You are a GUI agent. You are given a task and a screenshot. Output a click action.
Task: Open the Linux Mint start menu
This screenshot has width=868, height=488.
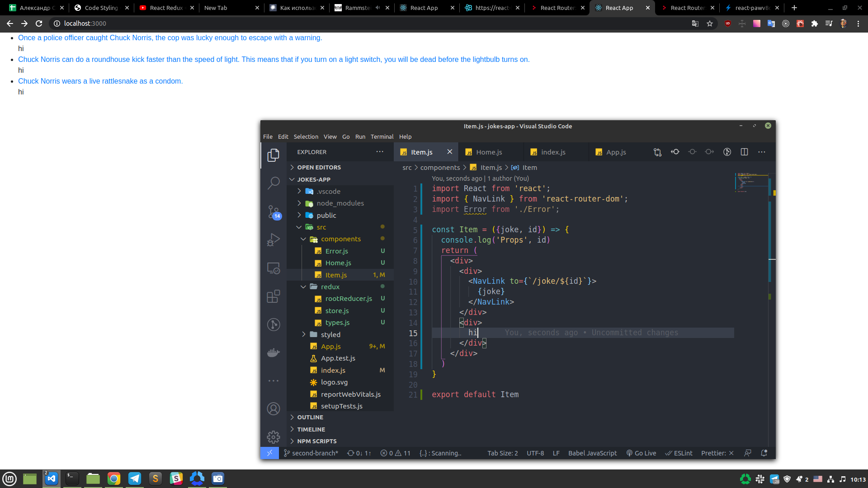[x=9, y=479]
